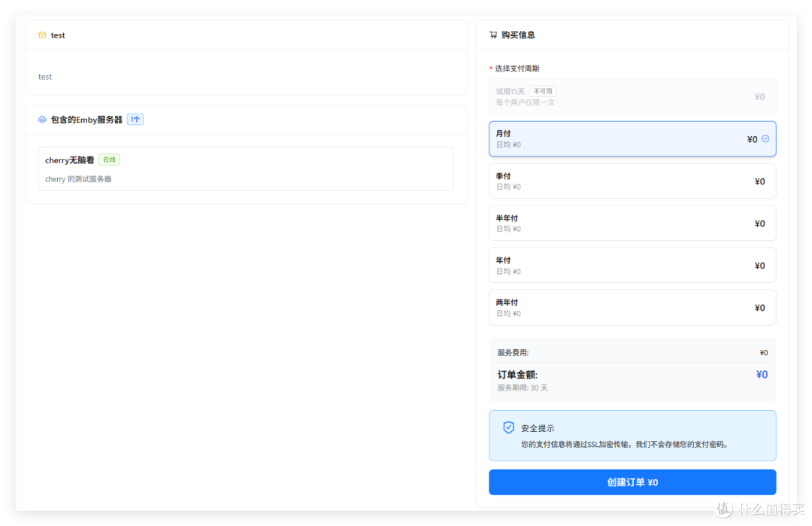Viewport: 812px width, 526px height.
Task: Click the test description under the title
Action: coord(45,77)
